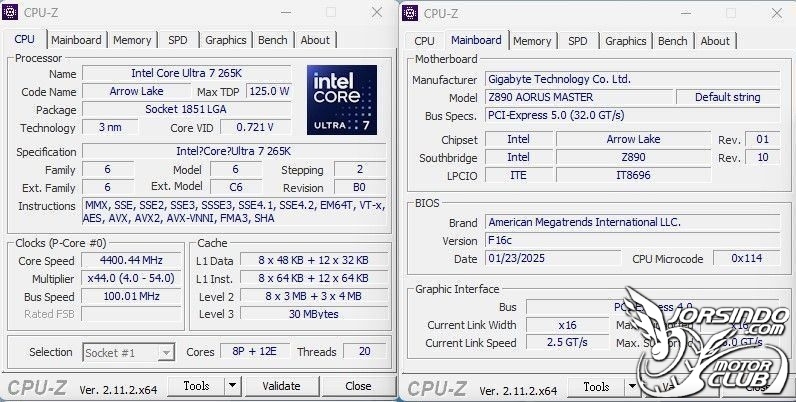This screenshot has height=402, width=796.
Task: Click the Close button in left window
Action: [358, 386]
